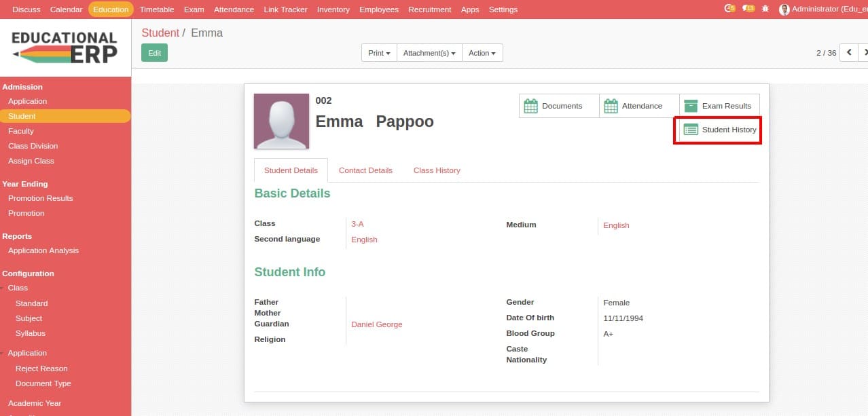
Task: Open the Exam top menu
Action: (194, 10)
